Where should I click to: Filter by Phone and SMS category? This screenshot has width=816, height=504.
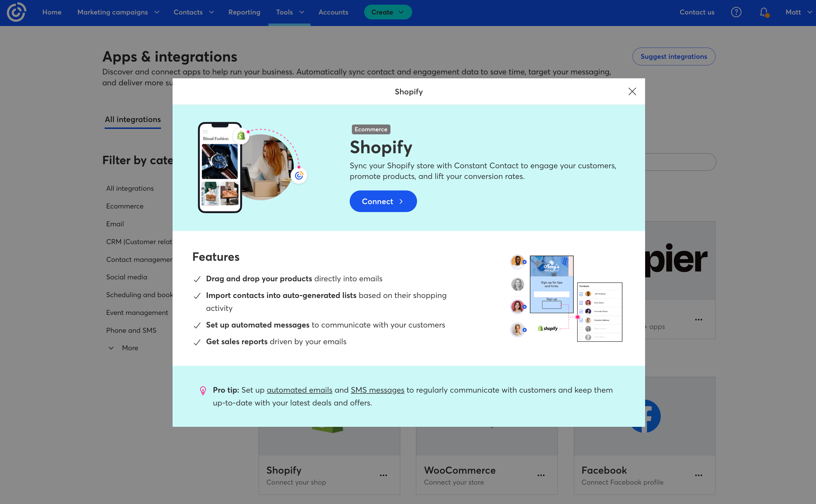[x=131, y=330]
